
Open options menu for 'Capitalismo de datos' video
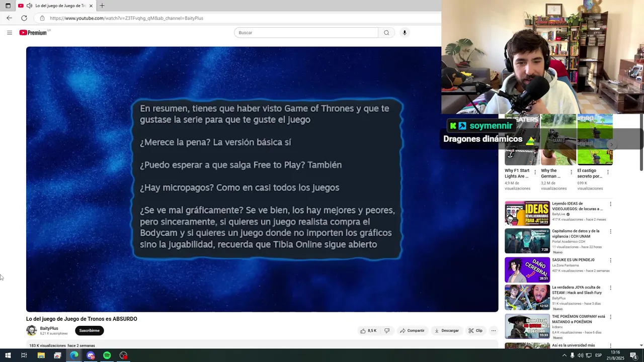[x=610, y=232]
